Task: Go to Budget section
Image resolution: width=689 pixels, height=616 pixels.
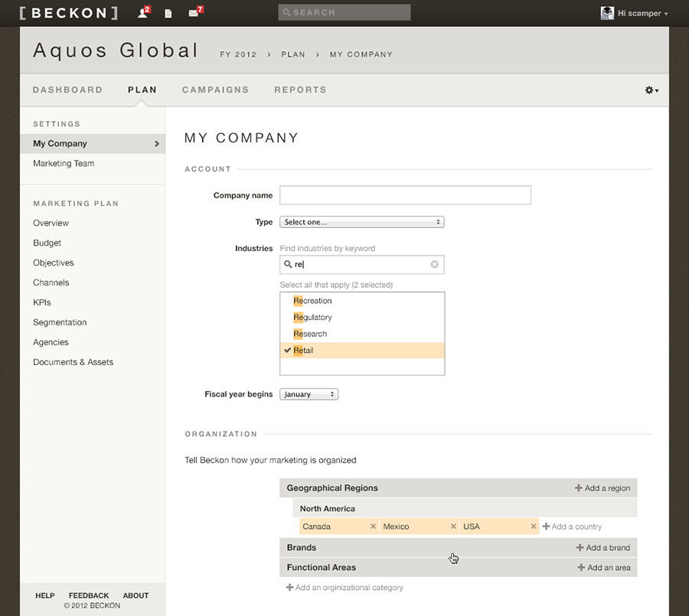Action: click(47, 243)
